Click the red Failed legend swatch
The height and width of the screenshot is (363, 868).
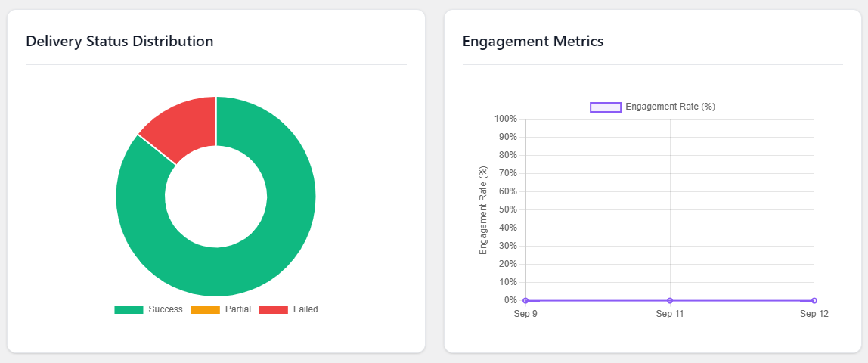tap(274, 310)
